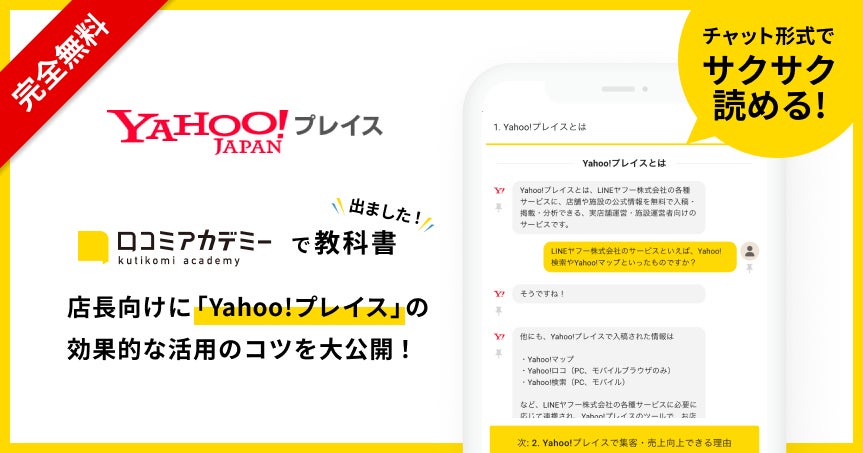Click the 完全無料 red ribbon
The image size is (863, 453).
pyautogui.click(x=63, y=61)
